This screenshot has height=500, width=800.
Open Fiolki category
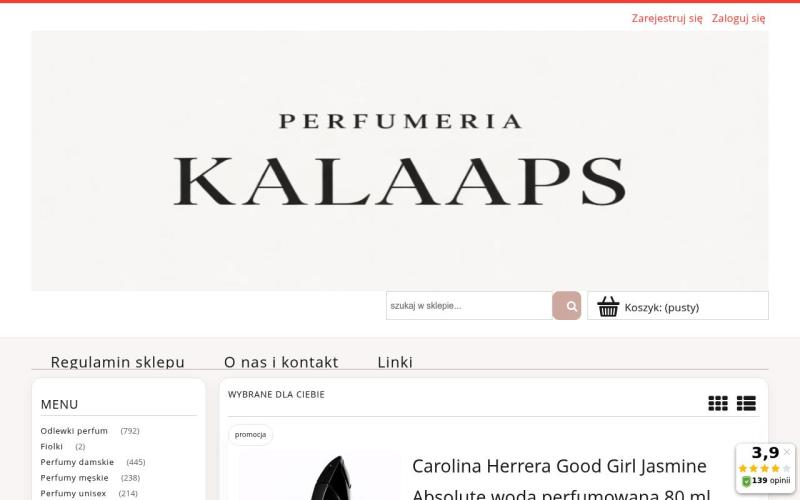click(x=52, y=446)
